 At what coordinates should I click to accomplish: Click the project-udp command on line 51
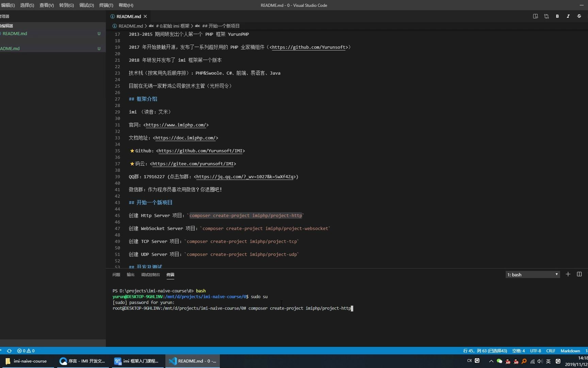tap(242, 255)
